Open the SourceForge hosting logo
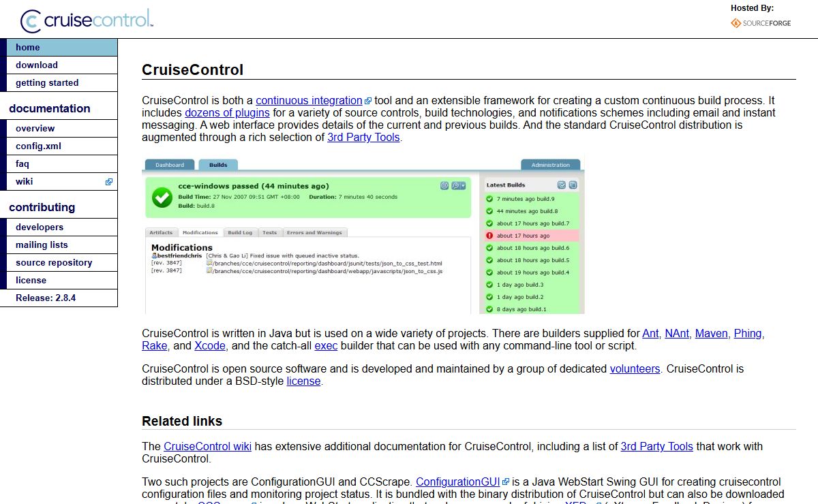The height and width of the screenshot is (504, 818). tap(761, 23)
